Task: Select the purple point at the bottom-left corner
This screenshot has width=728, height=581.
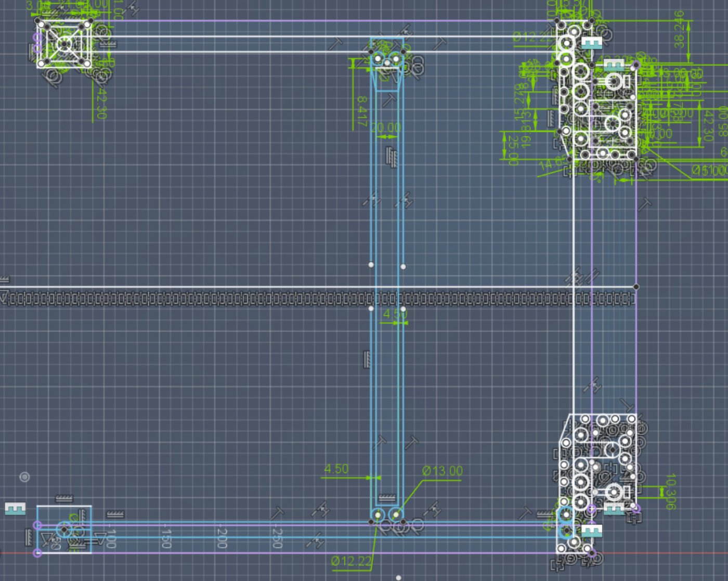Action: 37,553
